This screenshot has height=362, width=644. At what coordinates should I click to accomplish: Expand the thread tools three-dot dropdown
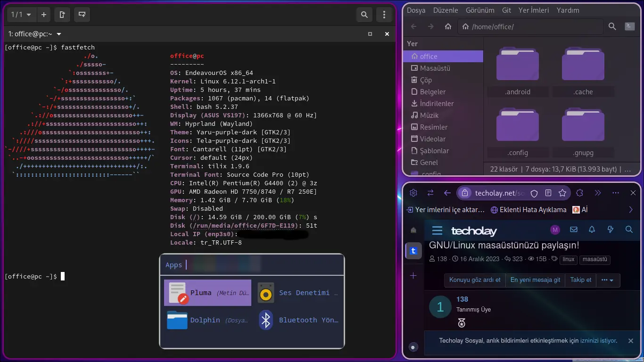pyautogui.click(x=608, y=280)
